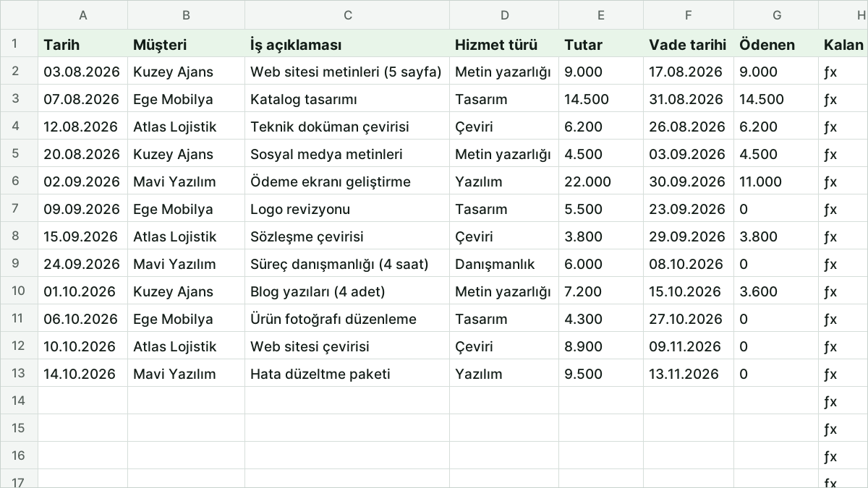
Task: Select date cell 14.10.2026
Action: click(x=83, y=374)
